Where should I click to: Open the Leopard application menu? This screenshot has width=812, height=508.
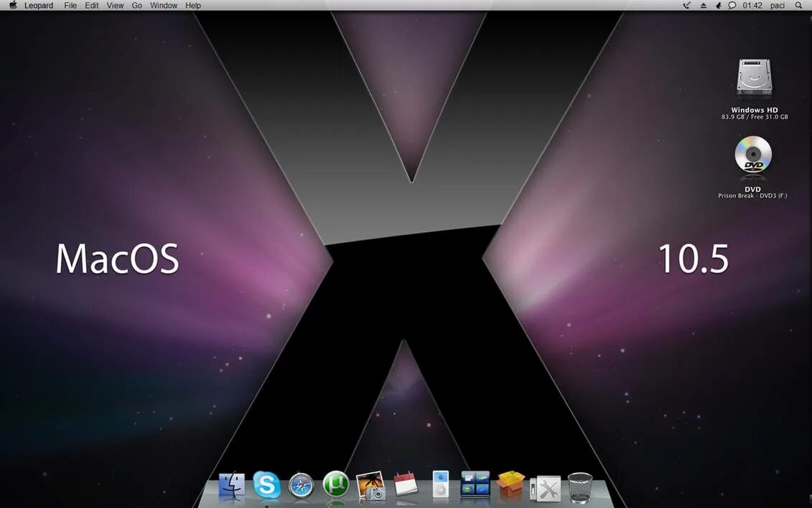coord(39,5)
